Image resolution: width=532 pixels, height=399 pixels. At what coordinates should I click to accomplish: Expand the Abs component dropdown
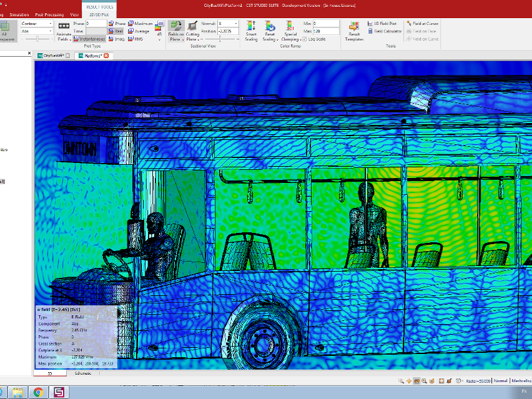(x=36, y=31)
